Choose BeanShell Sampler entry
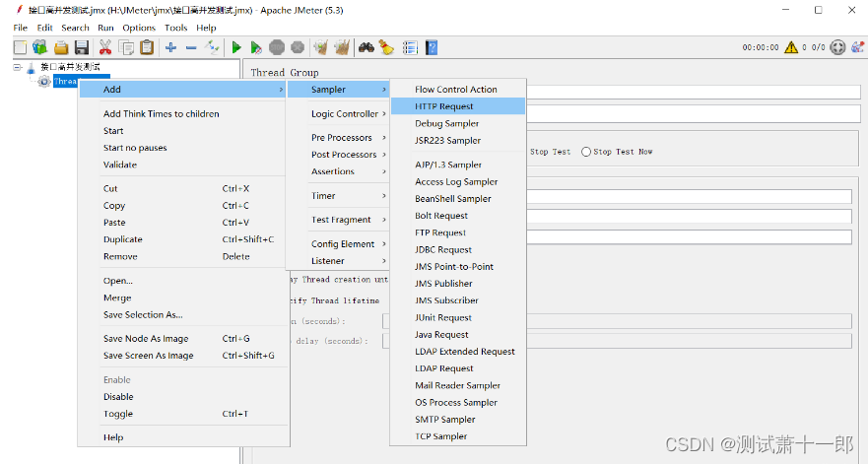This screenshot has height=464, width=868. click(458, 199)
